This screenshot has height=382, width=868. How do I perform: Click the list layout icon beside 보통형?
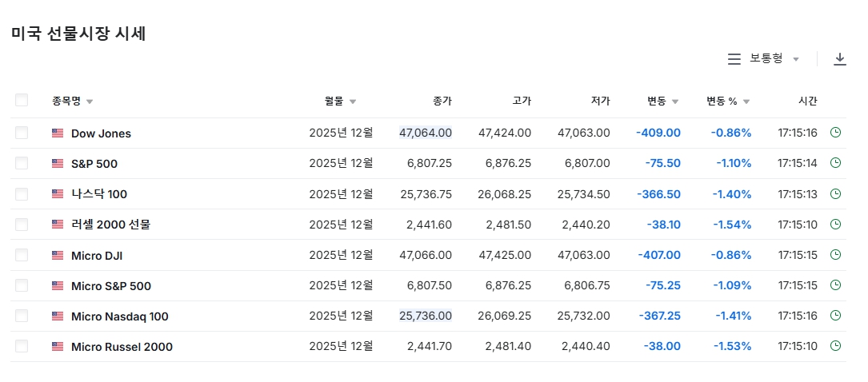[x=734, y=59]
